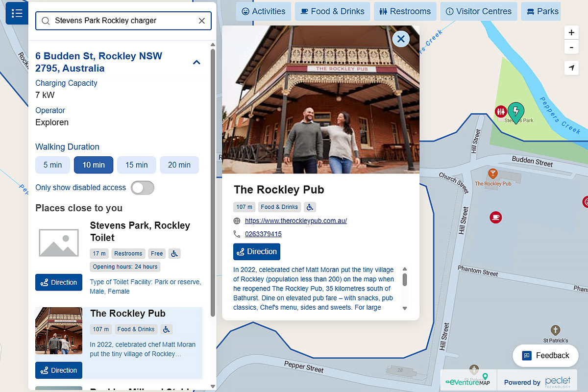Click the 107 m tag in pub popup

(x=245, y=207)
